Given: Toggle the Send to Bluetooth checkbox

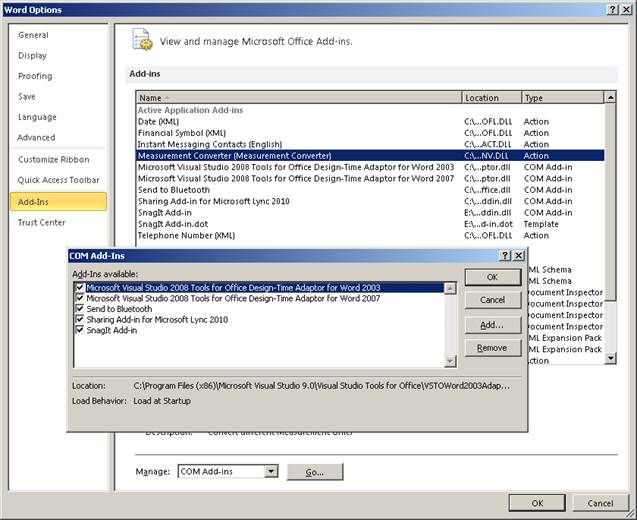Looking at the screenshot, I should click(x=80, y=308).
